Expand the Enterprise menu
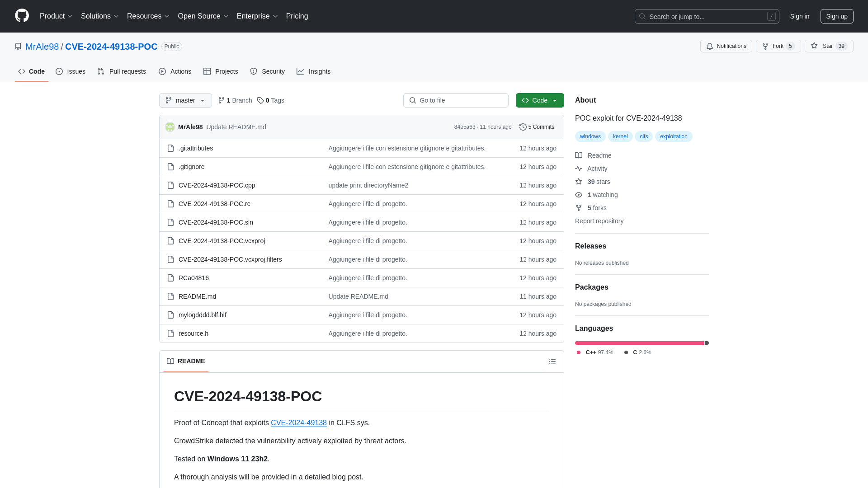The height and width of the screenshot is (488, 868). point(257,16)
